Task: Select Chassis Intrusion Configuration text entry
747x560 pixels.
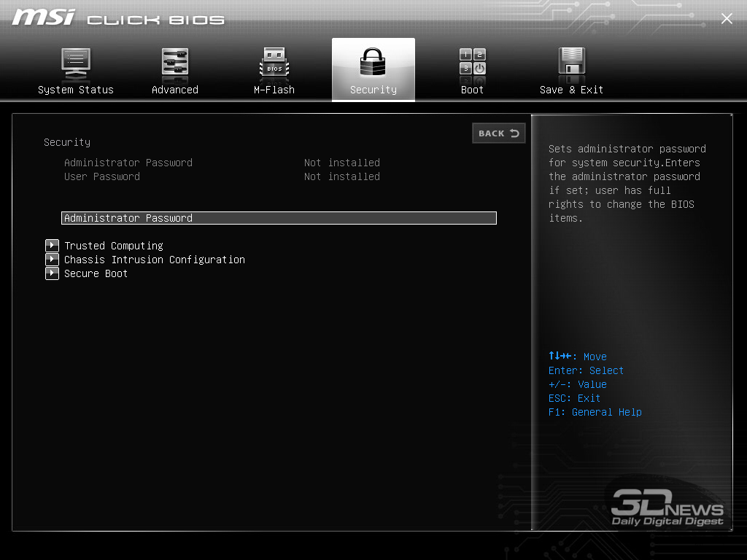Action: pyautogui.click(x=155, y=260)
